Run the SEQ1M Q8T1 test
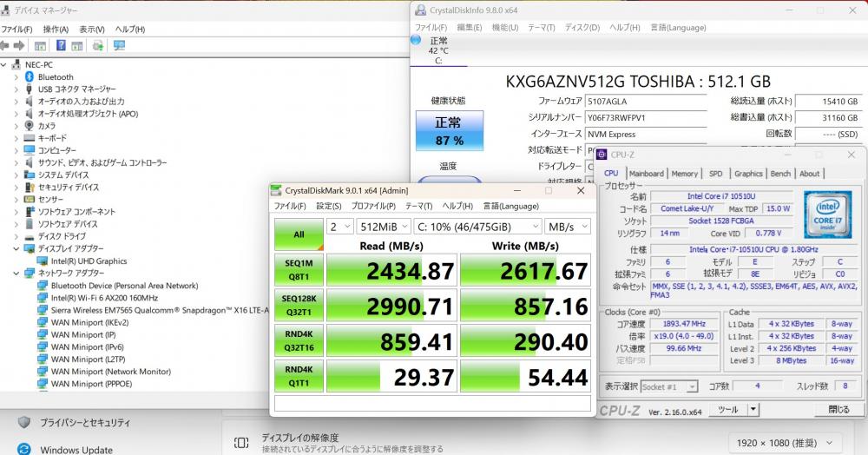This screenshot has width=868, height=455. (299, 270)
